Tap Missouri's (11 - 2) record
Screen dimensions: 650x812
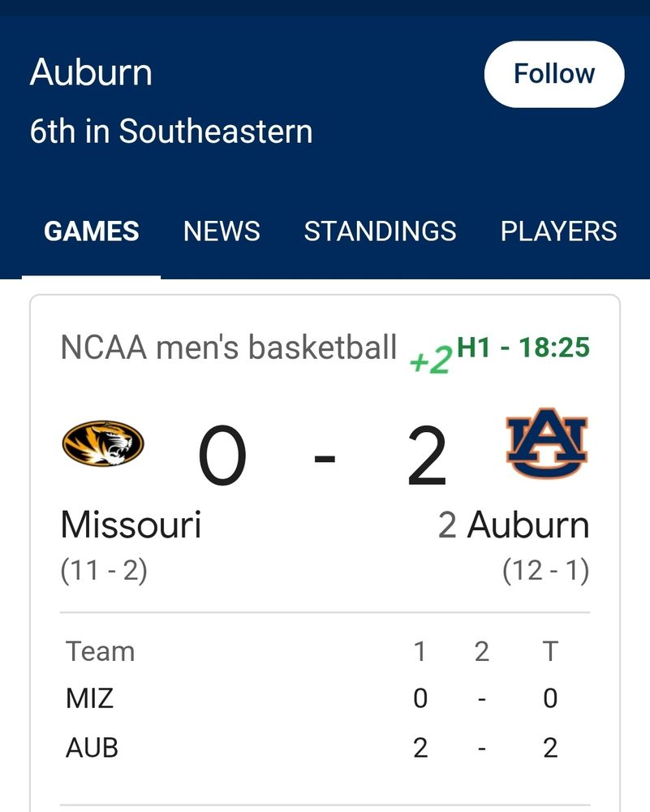click(104, 571)
